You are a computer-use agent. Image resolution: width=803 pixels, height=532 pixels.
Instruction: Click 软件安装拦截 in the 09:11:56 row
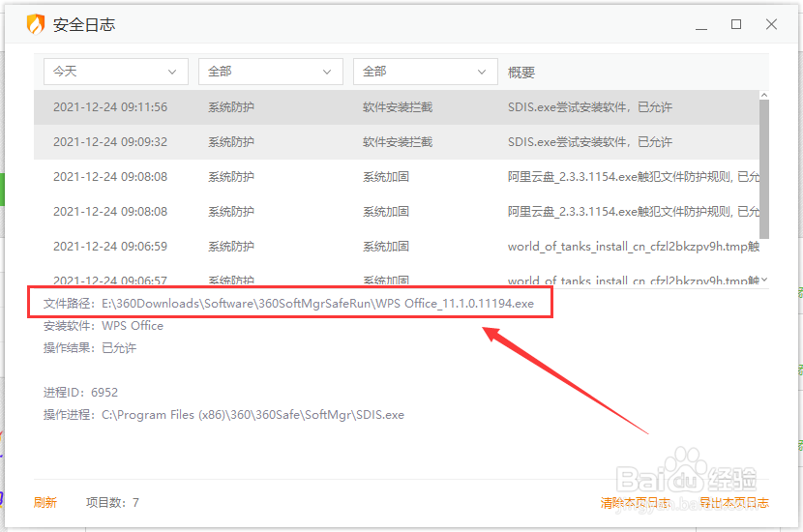[398, 107]
